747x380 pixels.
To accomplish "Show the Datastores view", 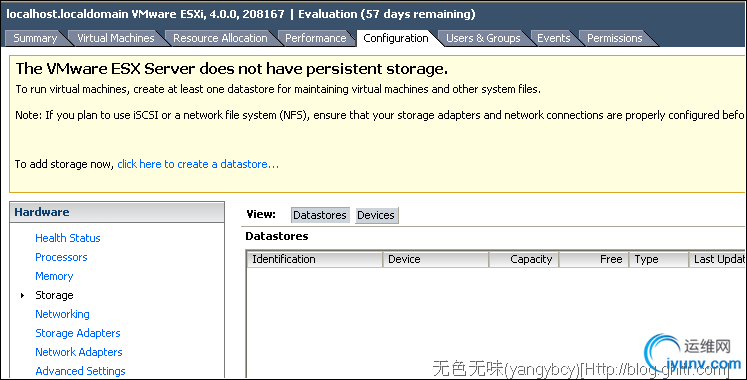I will [320, 215].
